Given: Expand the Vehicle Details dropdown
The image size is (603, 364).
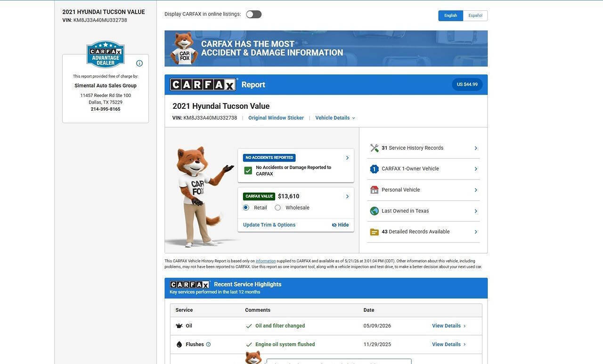Looking at the screenshot, I should (x=335, y=118).
